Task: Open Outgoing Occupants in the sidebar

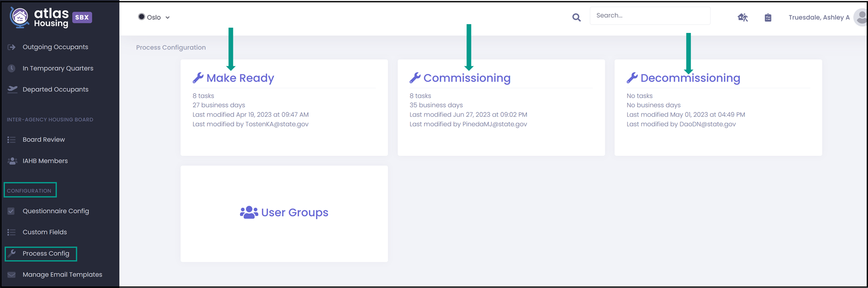Action: click(55, 47)
